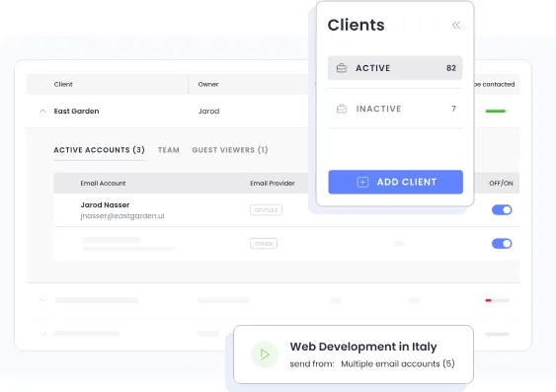The width and height of the screenshot is (556, 392).
Task: Click the plus icon in ADD CLIENT
Action: (362, 183)
